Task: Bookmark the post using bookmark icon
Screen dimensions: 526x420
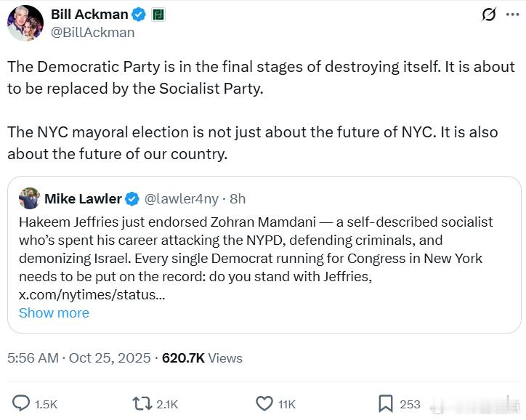Action: click(386, 403)
